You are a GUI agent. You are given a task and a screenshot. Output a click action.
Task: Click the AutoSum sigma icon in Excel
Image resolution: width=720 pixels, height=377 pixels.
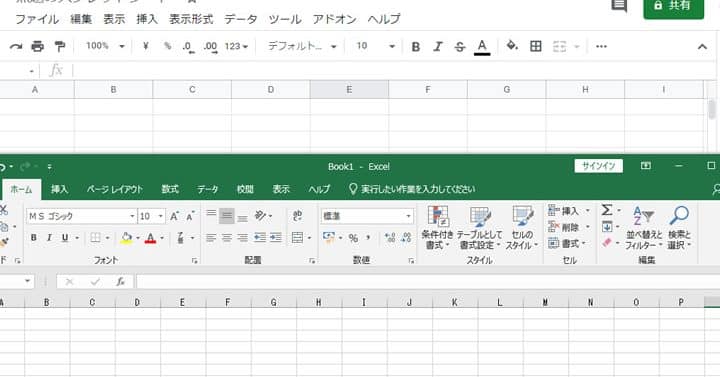(x=607, y=210)
